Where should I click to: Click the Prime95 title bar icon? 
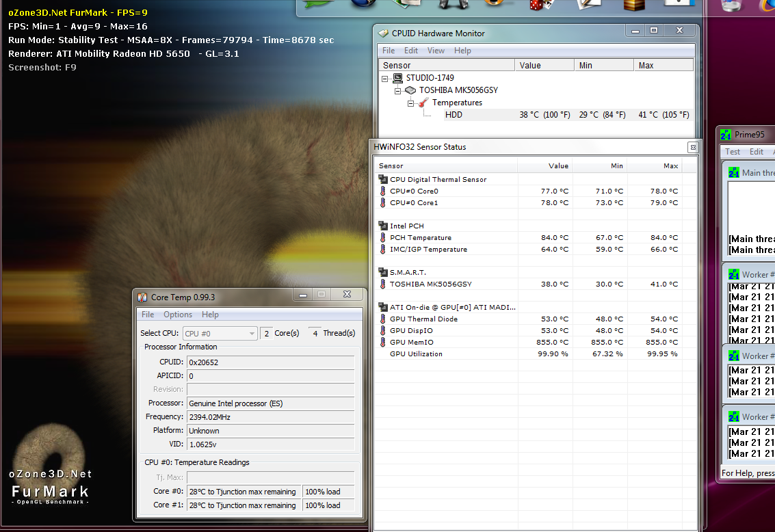[726, 134]
